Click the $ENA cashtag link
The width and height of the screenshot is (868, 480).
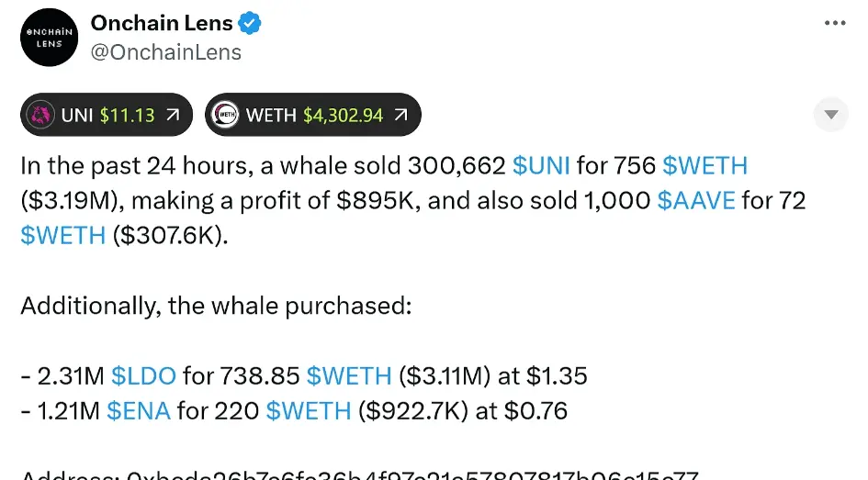pyautogui.click(x=139, y=411)
